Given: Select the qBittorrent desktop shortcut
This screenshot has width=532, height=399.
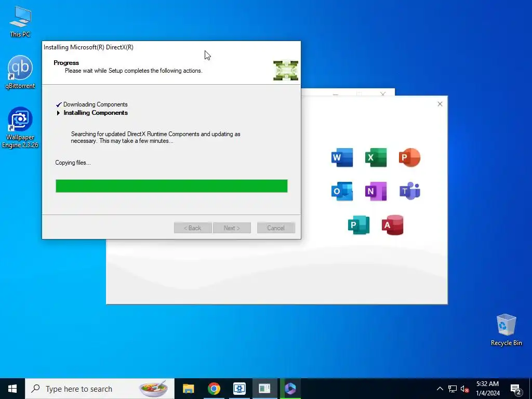Looking at the screenshot, I should (x=20, y=72).
